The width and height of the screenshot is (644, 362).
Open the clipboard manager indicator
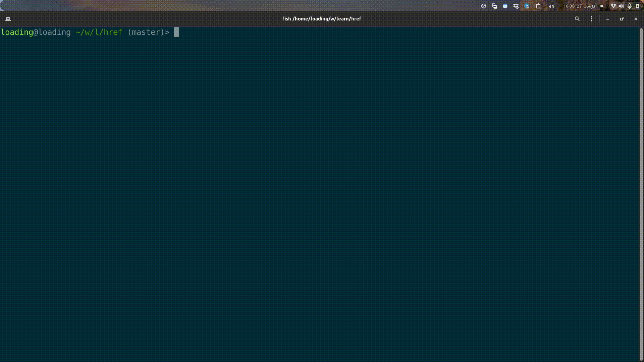[x=538, y=6]
